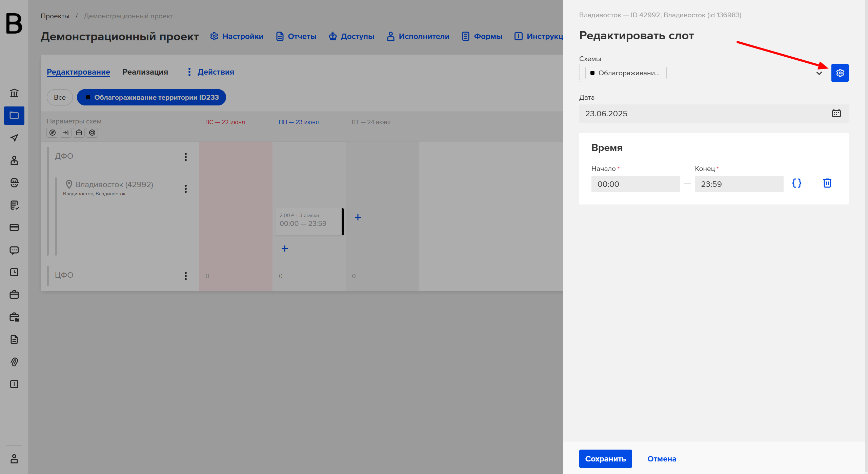
Task: Toggle the ruble payment scheme parameter
Action: (x=53, y=133)
